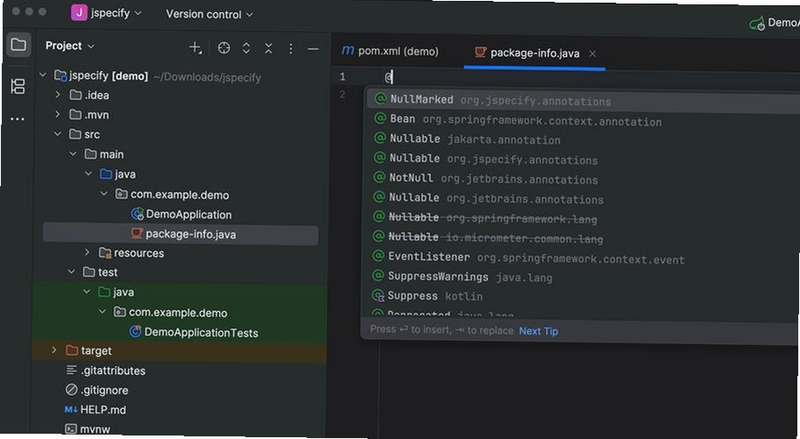Select deprecated Nullable org.springframework.lang item
Screen dimensions: 800x439
(582, 218)
